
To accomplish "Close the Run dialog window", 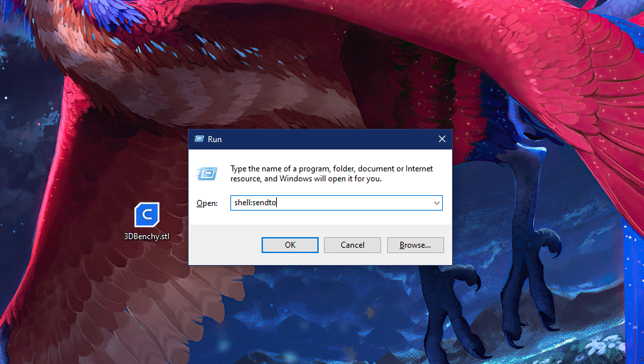I will point(442,139).
